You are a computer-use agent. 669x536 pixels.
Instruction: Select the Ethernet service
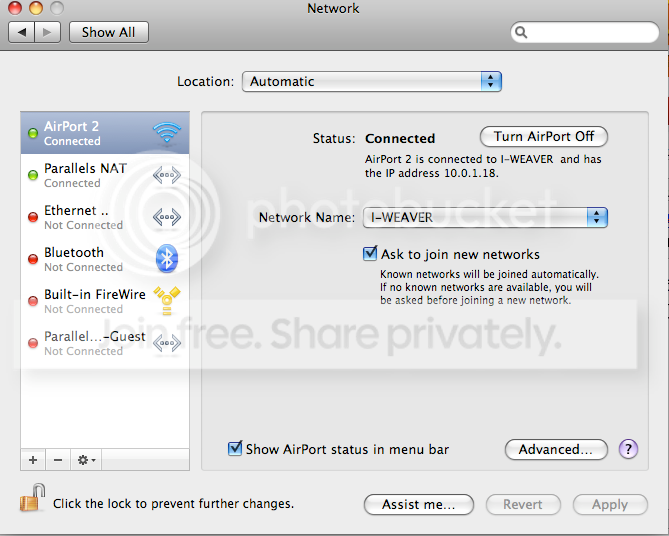pyautogui.click(x=105, y=217)
